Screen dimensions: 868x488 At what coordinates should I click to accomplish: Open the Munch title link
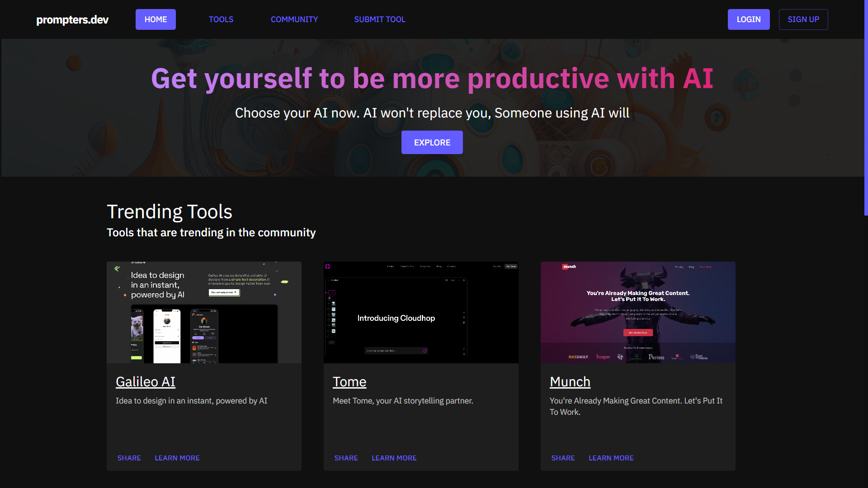click(570, 382)
